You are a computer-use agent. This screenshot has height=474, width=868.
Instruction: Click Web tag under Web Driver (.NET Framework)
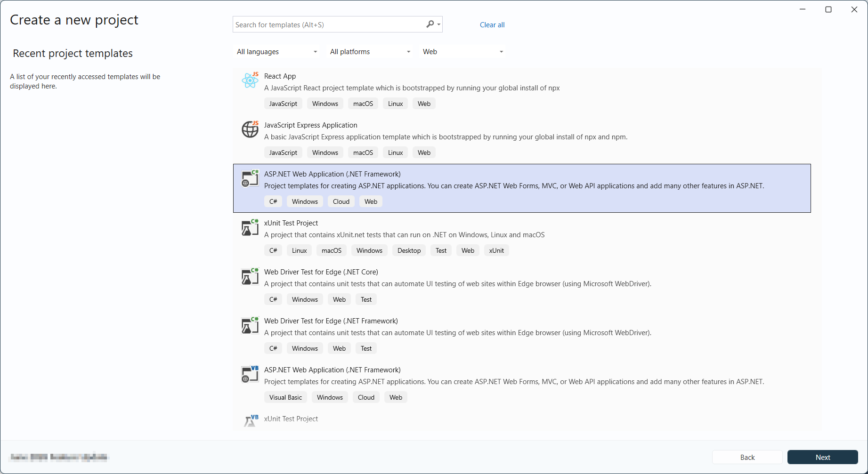[x=339, y=348]
